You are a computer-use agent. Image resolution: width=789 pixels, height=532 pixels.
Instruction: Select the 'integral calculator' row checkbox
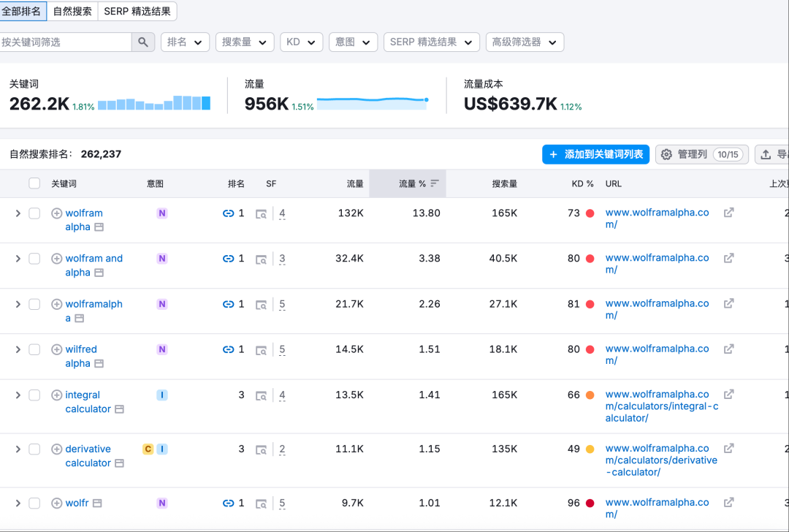pyautogui.click(x=34, y=395)
